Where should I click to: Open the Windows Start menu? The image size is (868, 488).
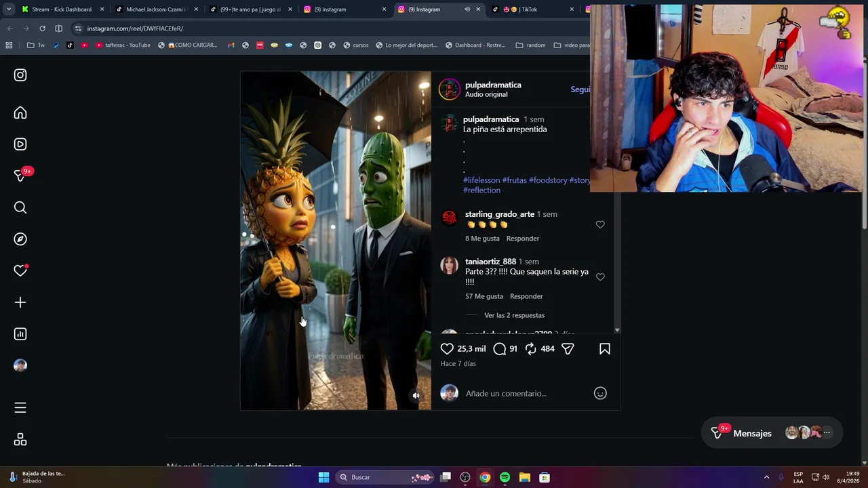[323, 477]
